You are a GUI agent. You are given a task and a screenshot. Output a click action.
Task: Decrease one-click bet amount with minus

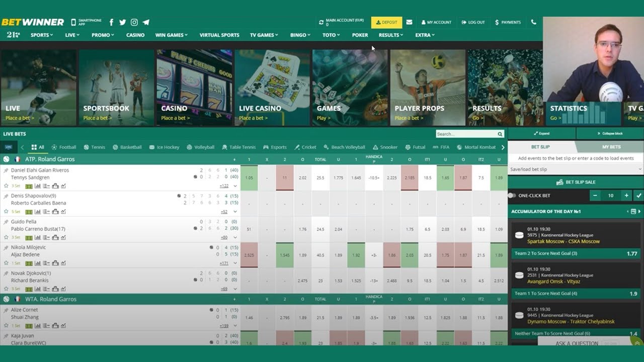[595, 196]
